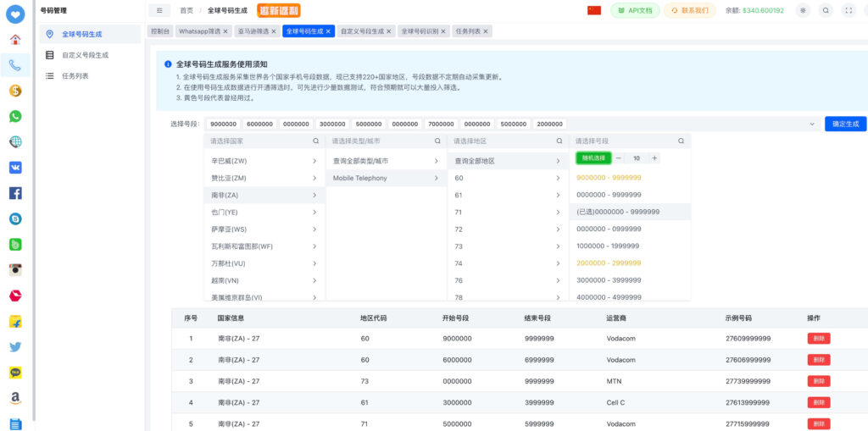Open the dollar coin icon in sidebar
This screenshot has height=431, width=868.
15,91
